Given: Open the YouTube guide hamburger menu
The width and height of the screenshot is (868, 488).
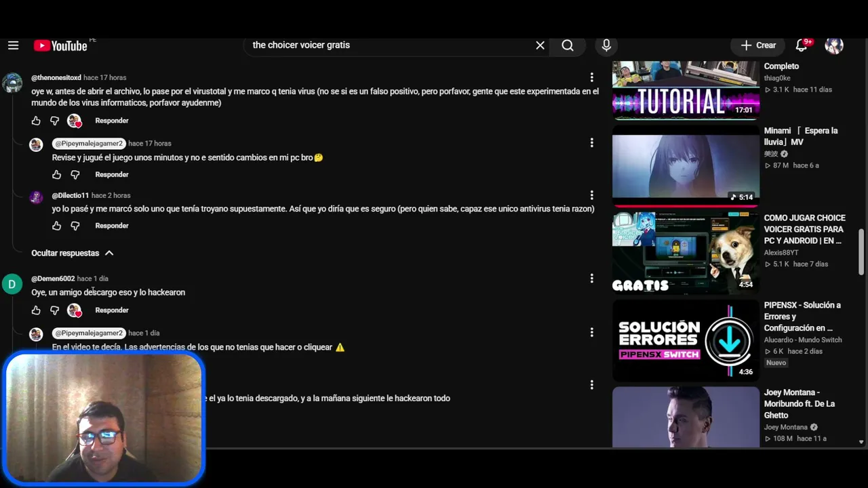Looking at the screenshot, I should (13, 45).
